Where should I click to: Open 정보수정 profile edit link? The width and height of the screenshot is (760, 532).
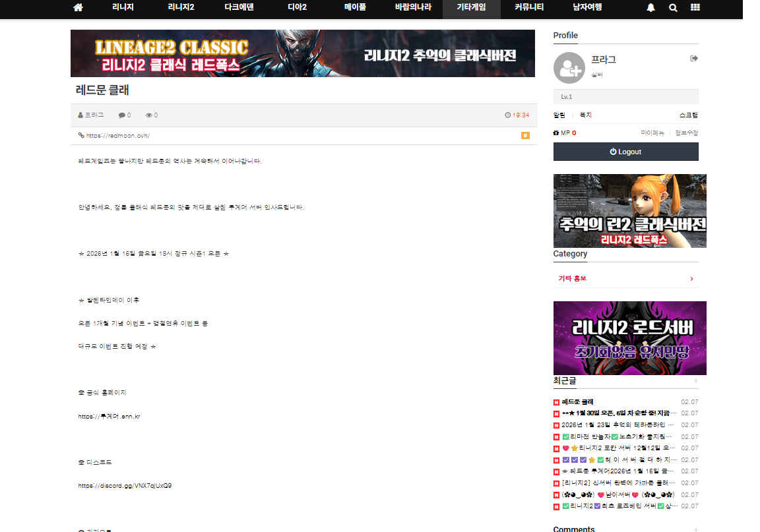686,133
